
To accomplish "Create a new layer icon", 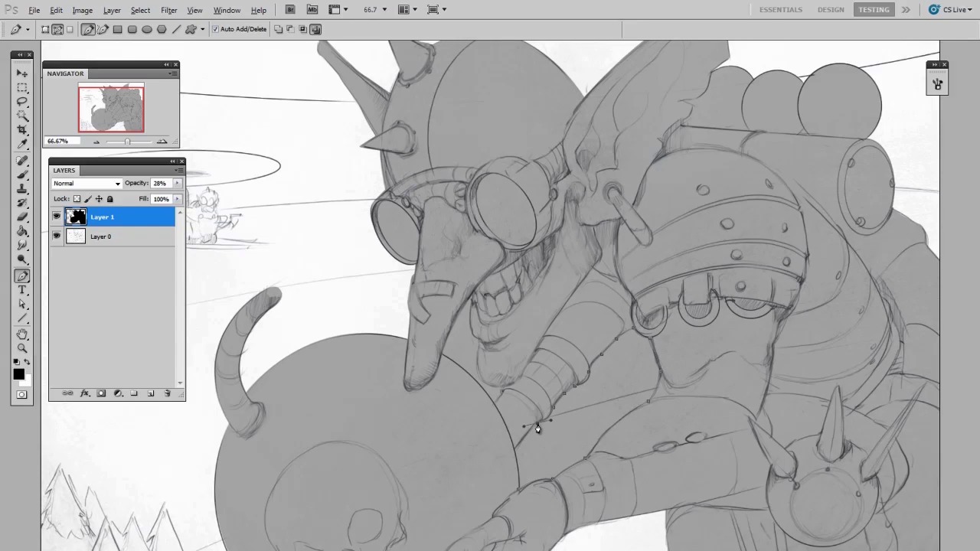I will [x=151, y=393].
